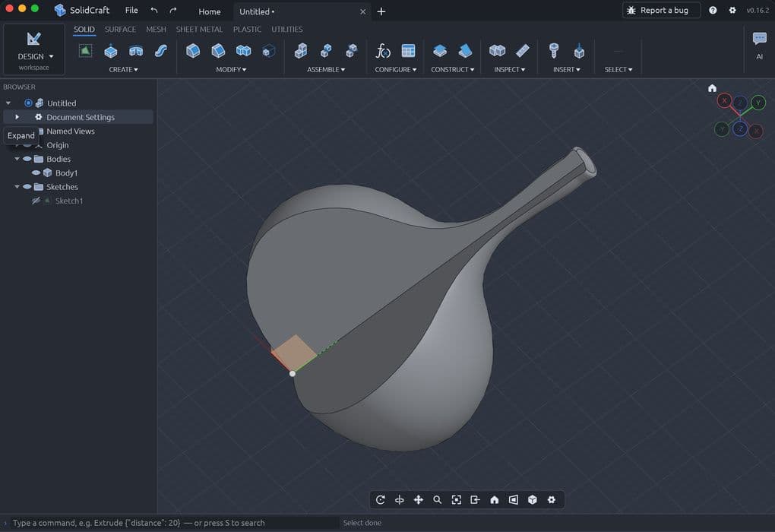Switch to the UTILITIES tab
The width and height of the screenshot is (775, 532).
coord(287,29)
